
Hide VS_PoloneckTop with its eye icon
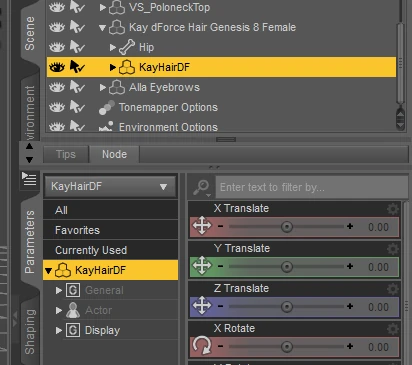pos(57,7)
